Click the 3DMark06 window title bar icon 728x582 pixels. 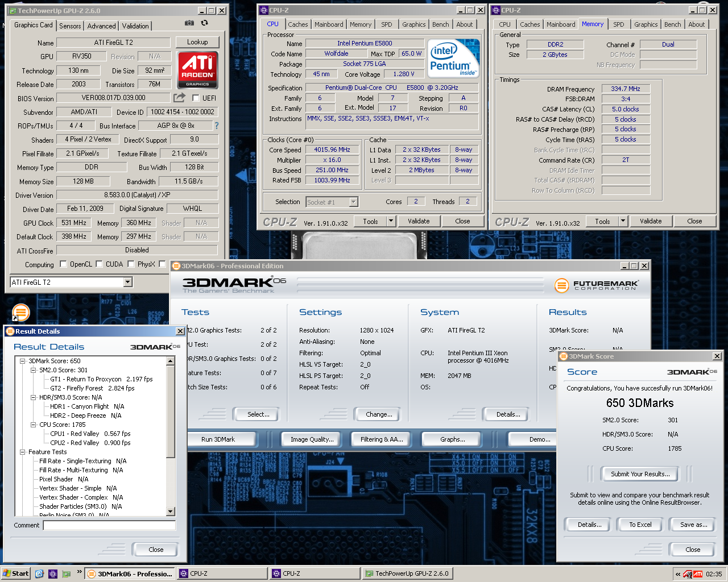point(176,266)
